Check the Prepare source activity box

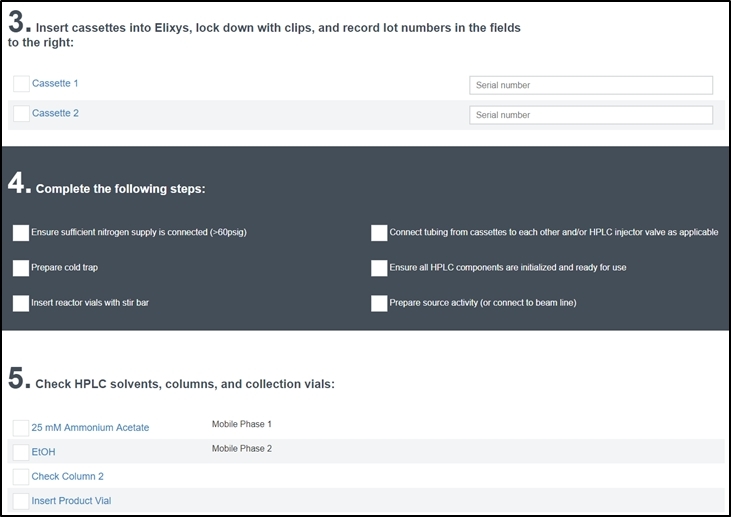(x=379, y=303)
